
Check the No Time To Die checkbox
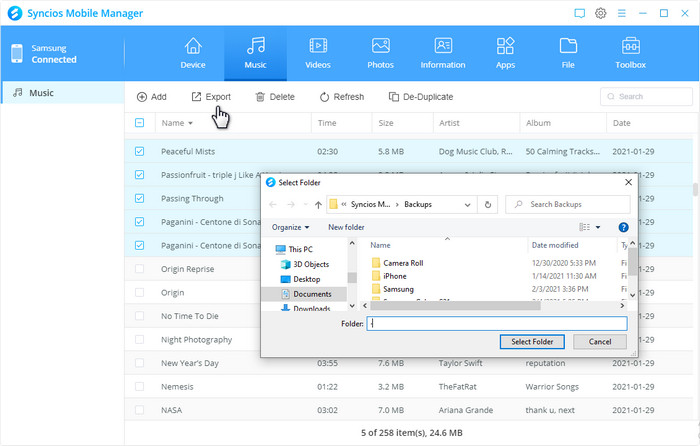tap(139, 316)
